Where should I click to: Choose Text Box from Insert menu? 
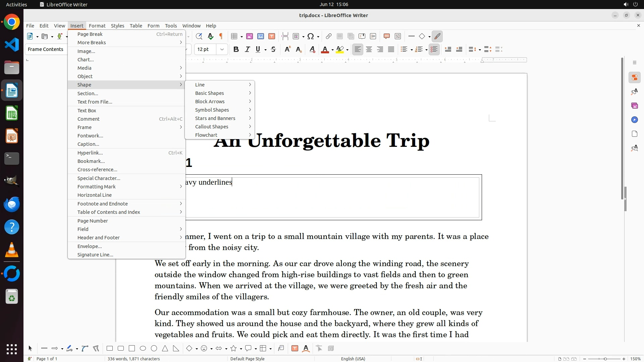(x=87, y=111)
